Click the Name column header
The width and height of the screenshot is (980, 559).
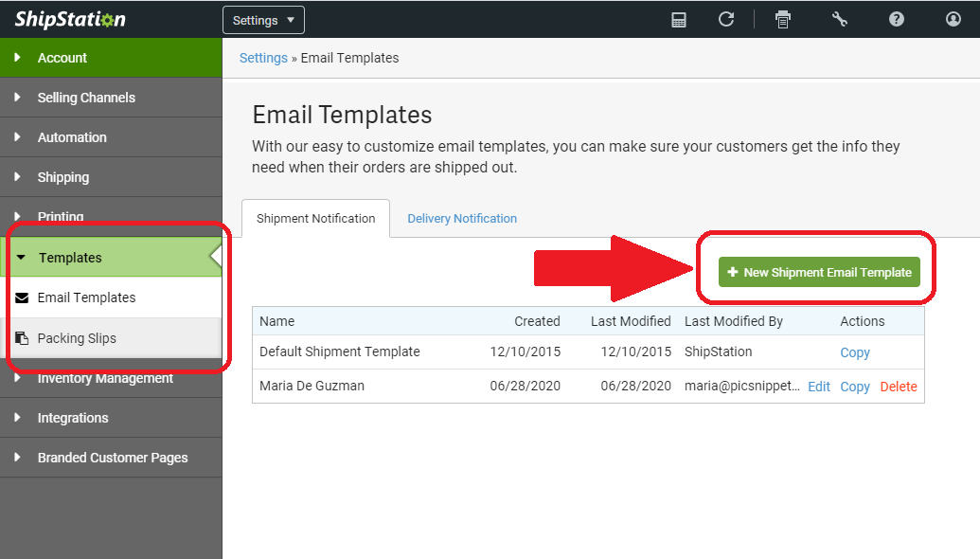pos(276,321)
